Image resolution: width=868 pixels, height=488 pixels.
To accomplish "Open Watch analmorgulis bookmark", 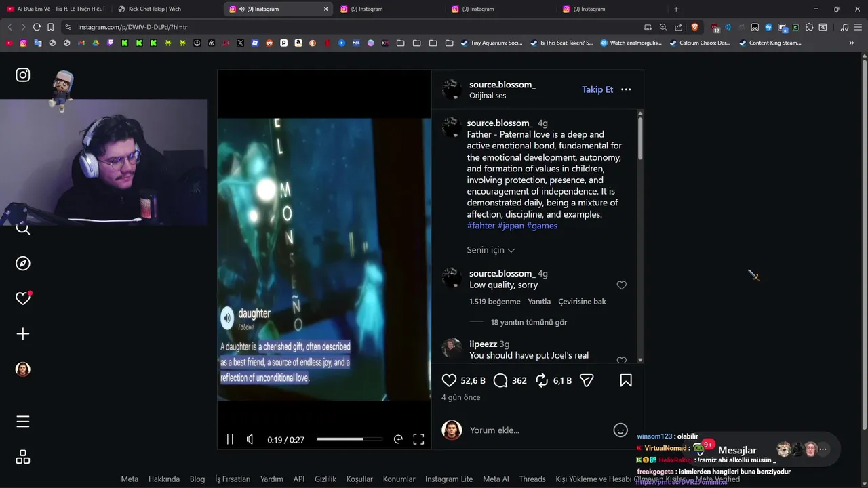I will (x=631, y=43).
